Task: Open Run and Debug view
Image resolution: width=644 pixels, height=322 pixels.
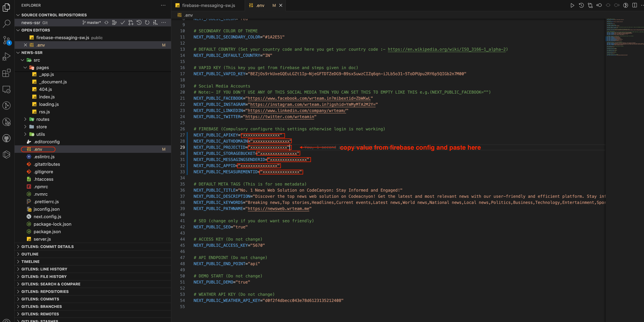Action: tap(6, 57)
